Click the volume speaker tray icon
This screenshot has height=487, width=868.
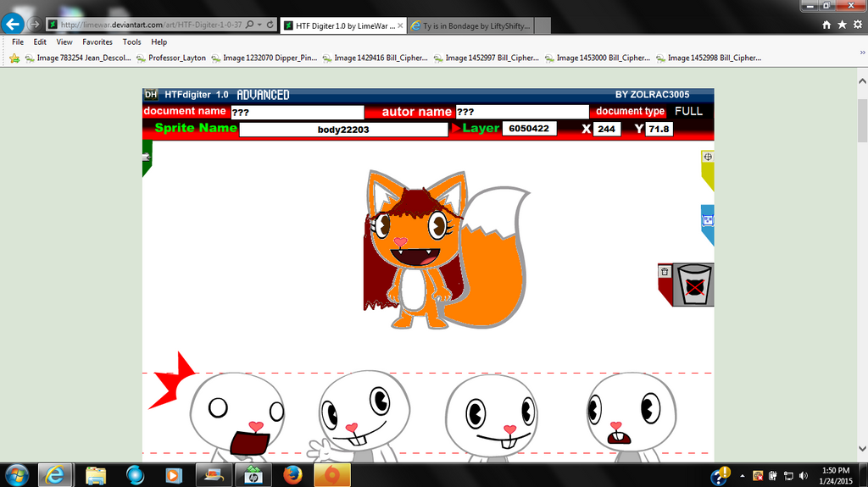pyautogui.click(x=804, y=475)
